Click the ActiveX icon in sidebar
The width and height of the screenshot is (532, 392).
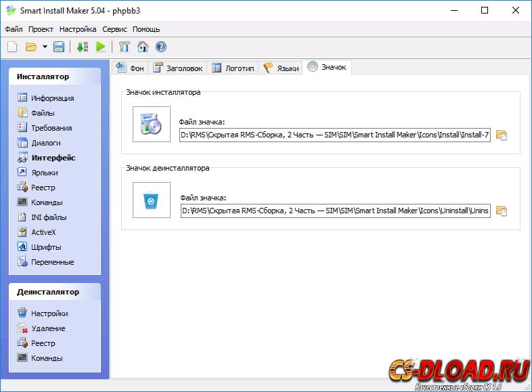click(22, 232)
